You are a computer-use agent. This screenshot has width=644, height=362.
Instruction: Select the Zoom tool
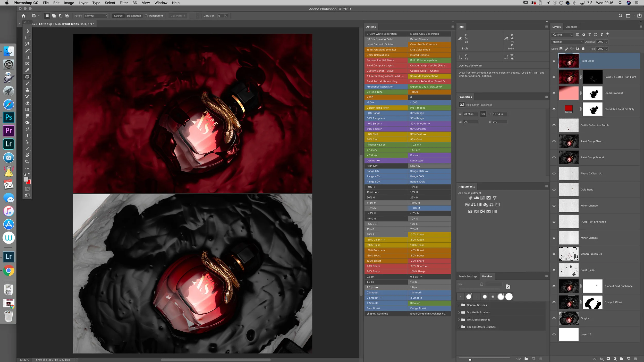click(x=27, y=162)
